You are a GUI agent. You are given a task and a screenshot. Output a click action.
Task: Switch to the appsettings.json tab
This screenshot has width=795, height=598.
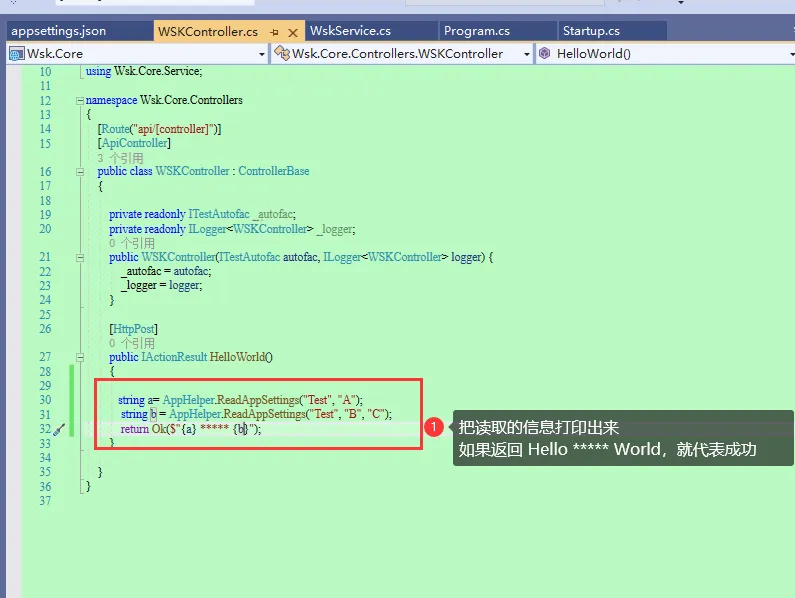[x=59, y=31]
